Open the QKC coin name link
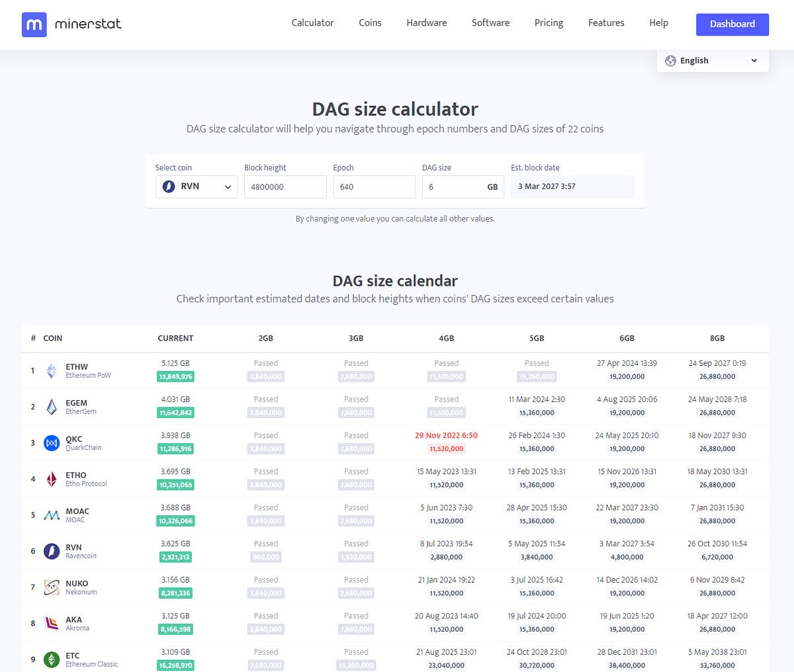Screen dimensions: 794x672 tap(74, 439)
